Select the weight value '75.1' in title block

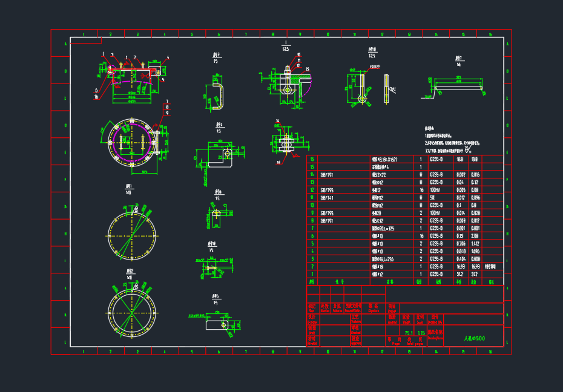409,333
